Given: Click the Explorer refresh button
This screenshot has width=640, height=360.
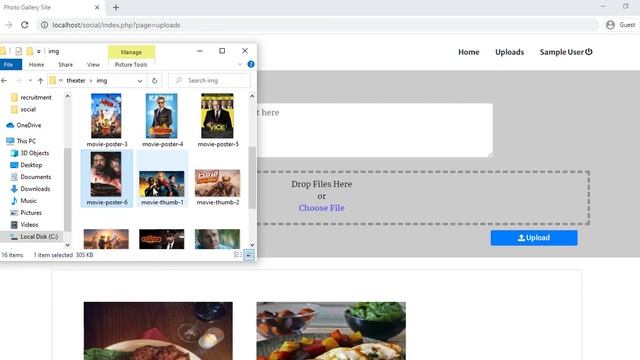Looking at the screenshot, I should pos(154,81).
